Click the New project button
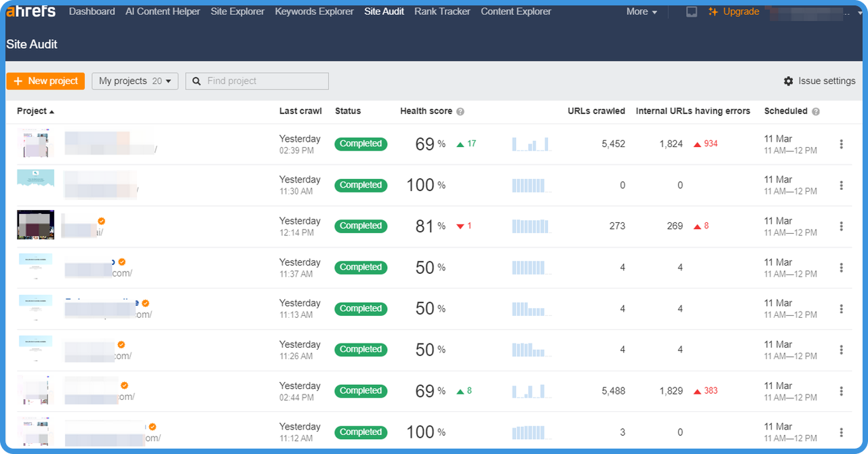 45,81
